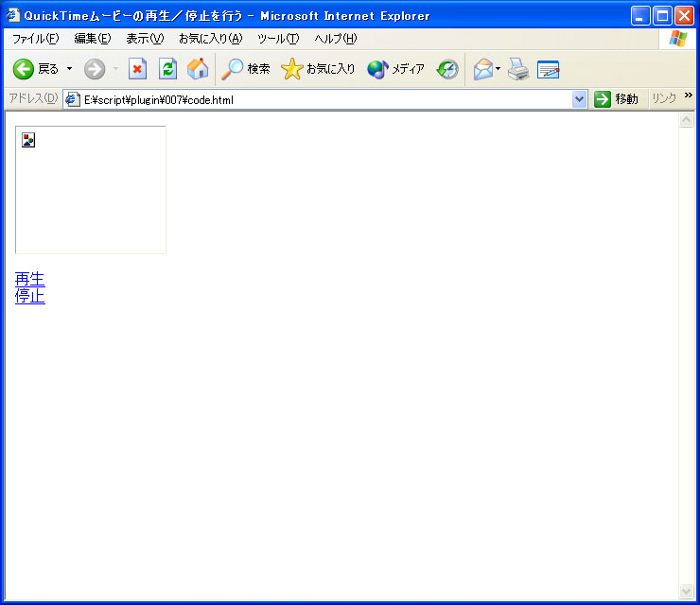
Task: Open the Mail button dropdown arrow
Action: coord(499,69)
